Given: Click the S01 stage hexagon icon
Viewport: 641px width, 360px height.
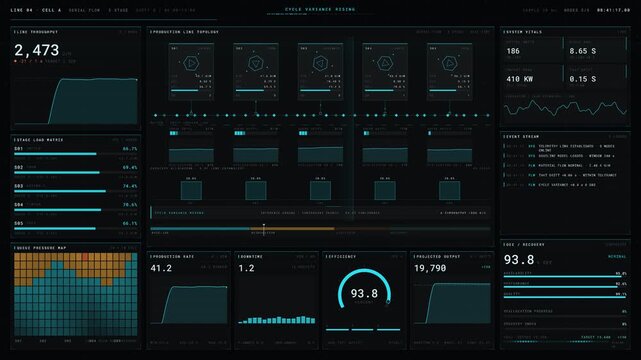Looking at the screenshot, I should coord(191,63).
